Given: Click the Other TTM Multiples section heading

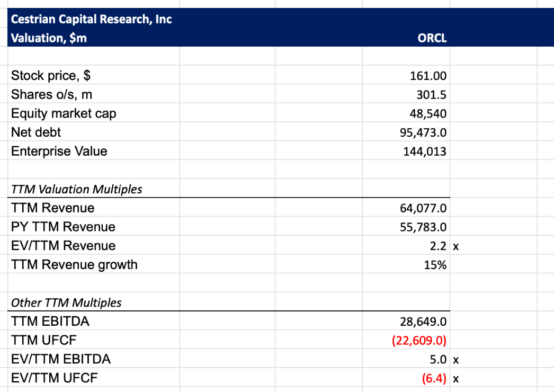Looking at the screenshot, I should (x=66, y=302).
